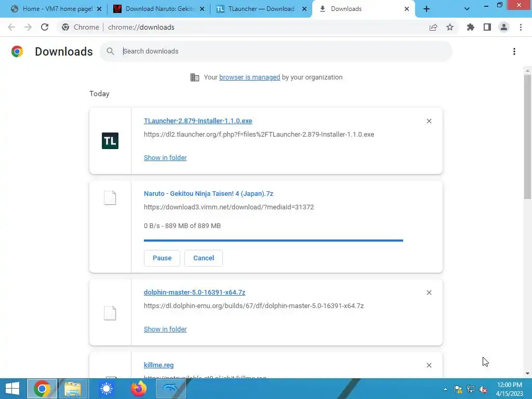Viewport: 532px width, 399px height.
Task: Show TLauncher installer in folder
Action: pos(165,158)
